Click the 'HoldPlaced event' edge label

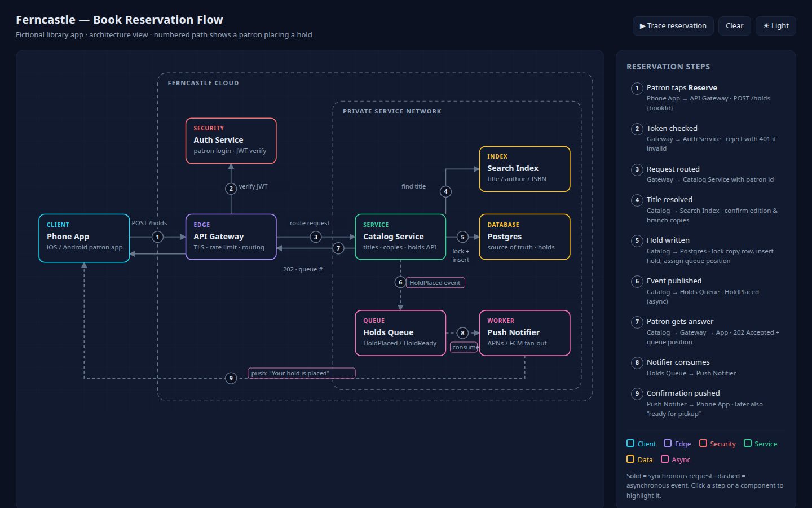435,283
